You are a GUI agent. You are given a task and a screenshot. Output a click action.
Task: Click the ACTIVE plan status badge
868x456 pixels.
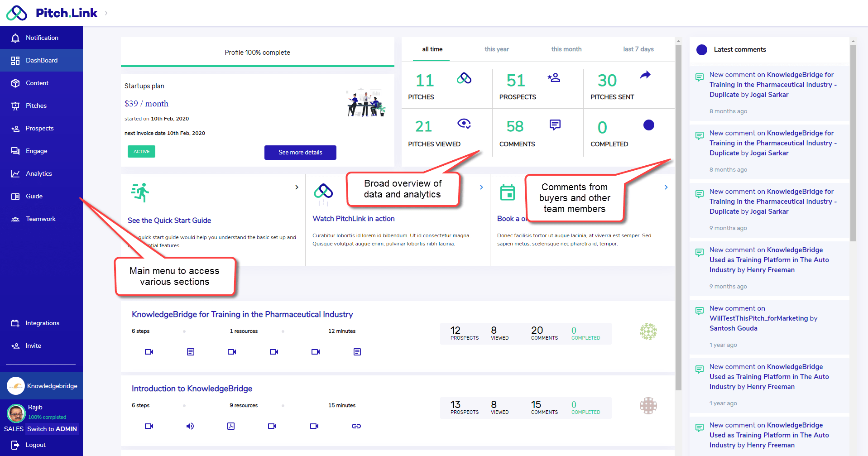click(141, 152)
